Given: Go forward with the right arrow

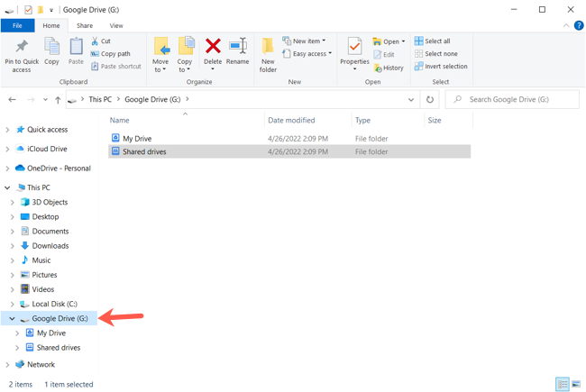Looking at the screenshot, I should [x=31, y=99].
